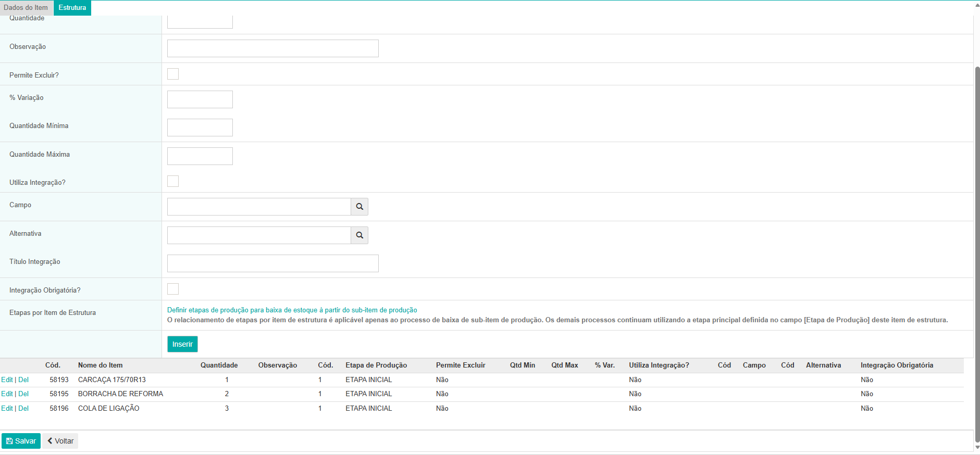
Task: Focus the Quantidade input field
Action: point(200,22)
